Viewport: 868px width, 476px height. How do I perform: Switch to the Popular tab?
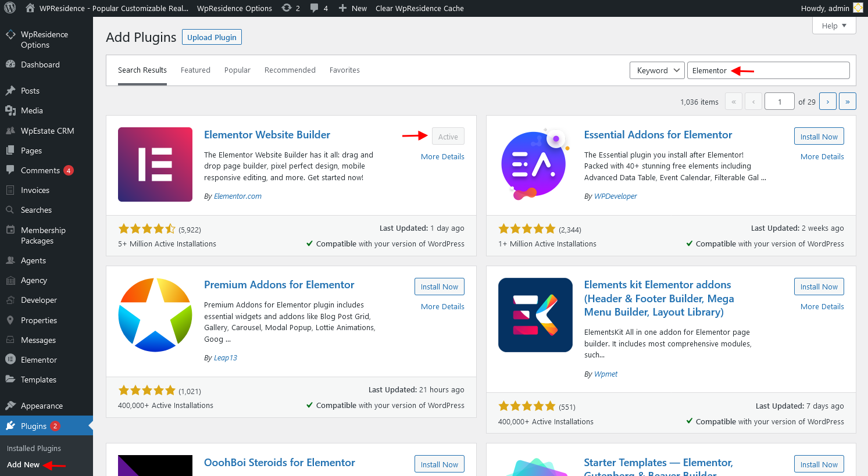237,70
